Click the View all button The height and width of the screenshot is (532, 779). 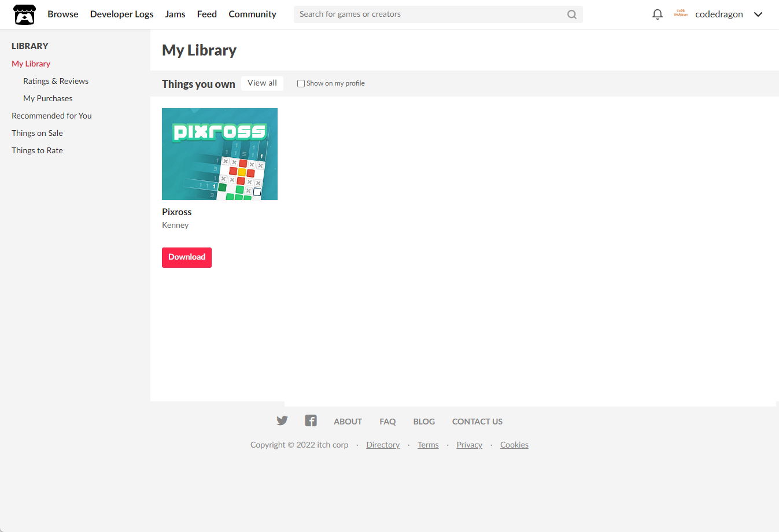pyautogui.click(x=262, y=83)
